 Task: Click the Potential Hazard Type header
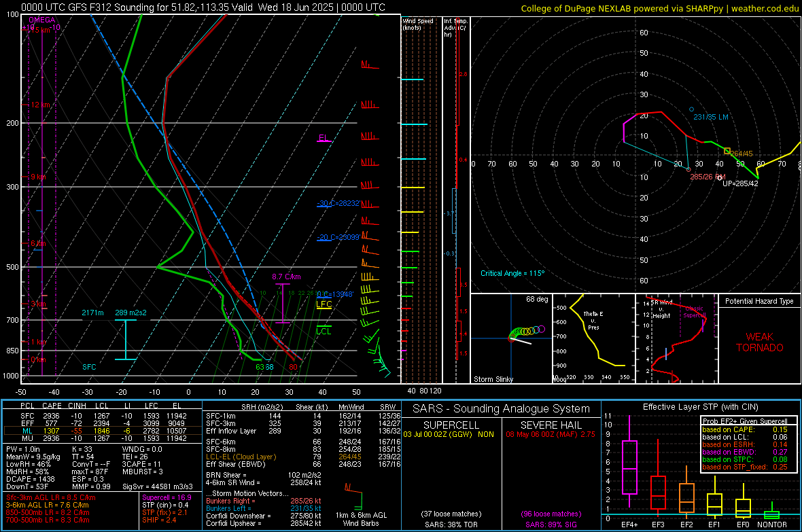coord(759,301)
